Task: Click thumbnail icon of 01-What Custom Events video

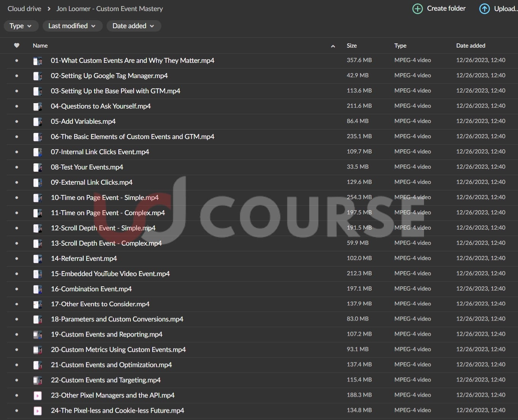Action: click(38, 61)
